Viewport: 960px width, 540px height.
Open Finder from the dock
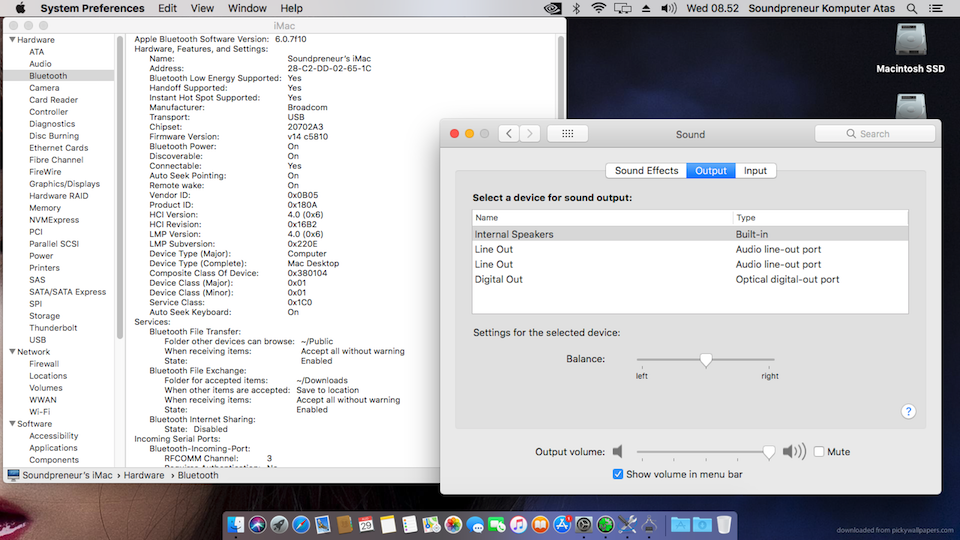pyautogui.click(x=236, y=525)
